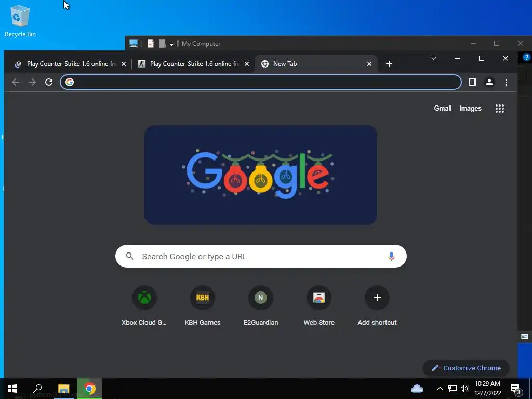Click the Customize Chrome button

click(x=466, y=368)
